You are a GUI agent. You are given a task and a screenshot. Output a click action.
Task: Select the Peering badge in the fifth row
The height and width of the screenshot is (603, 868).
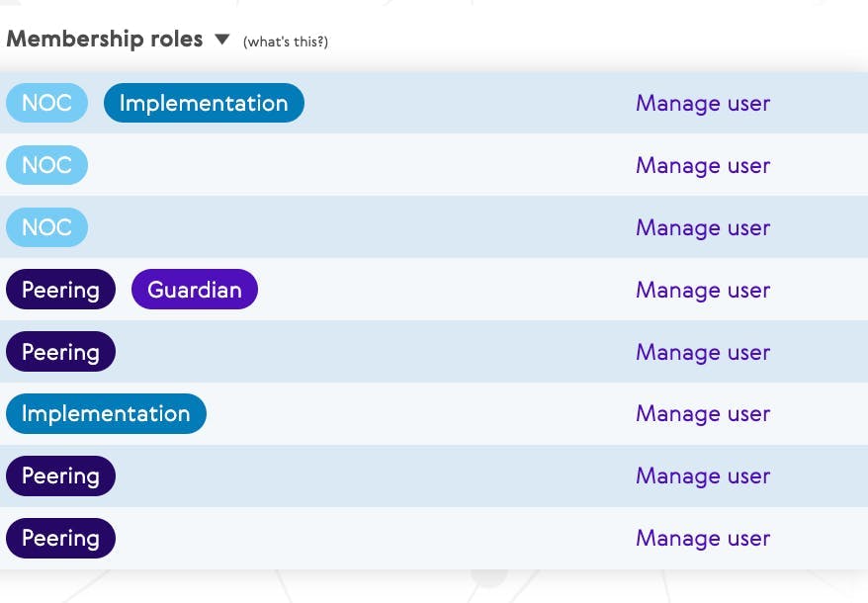pos(61,352)
